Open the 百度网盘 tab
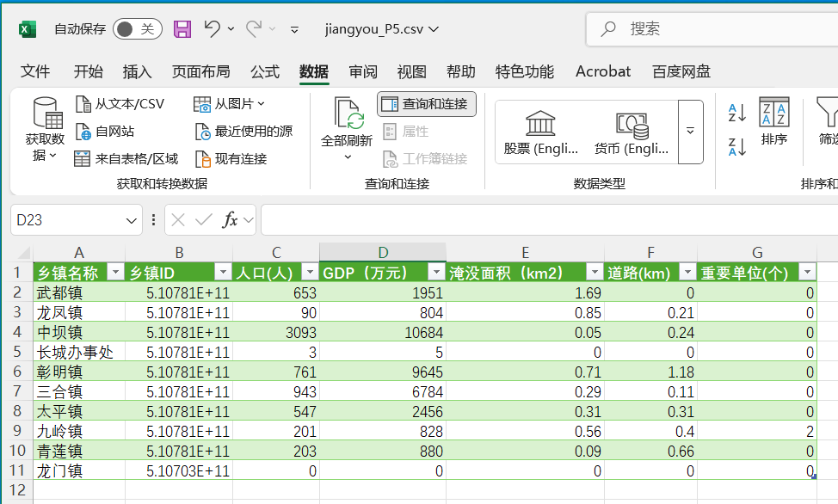 point(681,71)
